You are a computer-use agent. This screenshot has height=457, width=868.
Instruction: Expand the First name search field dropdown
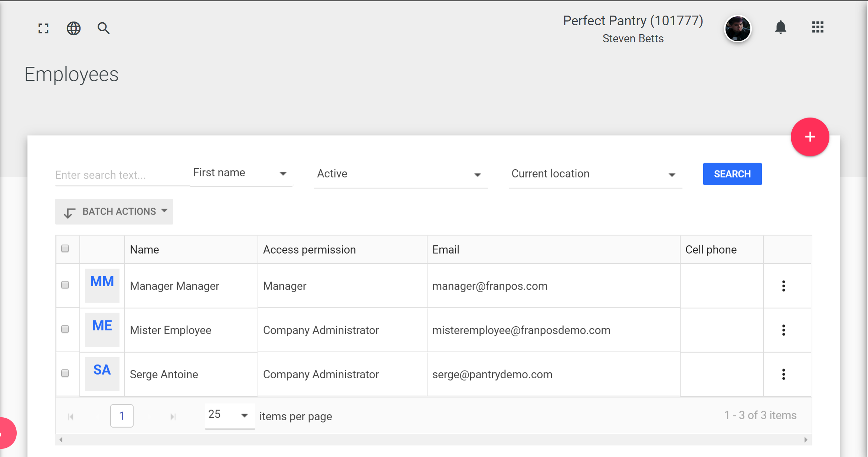[x=241, y=173]
